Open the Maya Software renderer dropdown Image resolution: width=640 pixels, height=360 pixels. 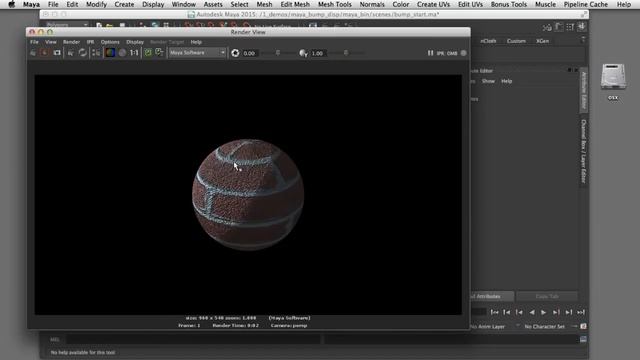197,53
